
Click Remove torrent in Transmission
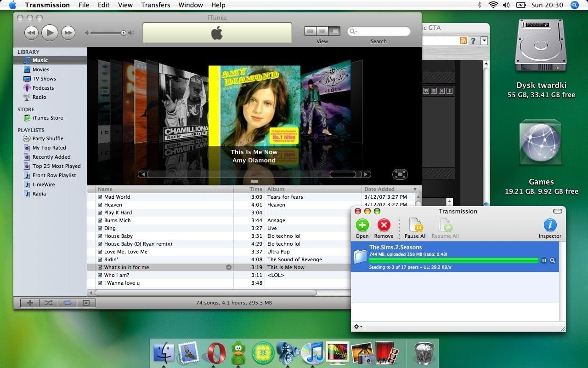(x=384, y=228)
